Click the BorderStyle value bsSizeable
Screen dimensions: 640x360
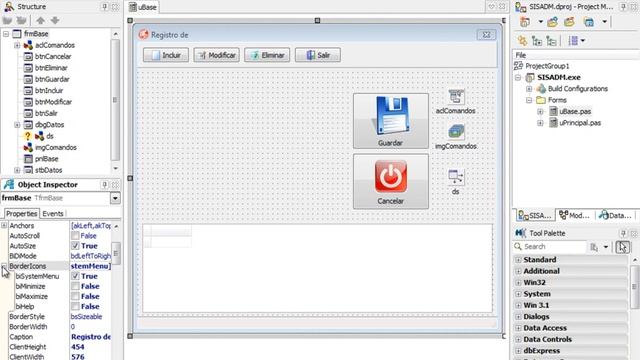point(87,316)
